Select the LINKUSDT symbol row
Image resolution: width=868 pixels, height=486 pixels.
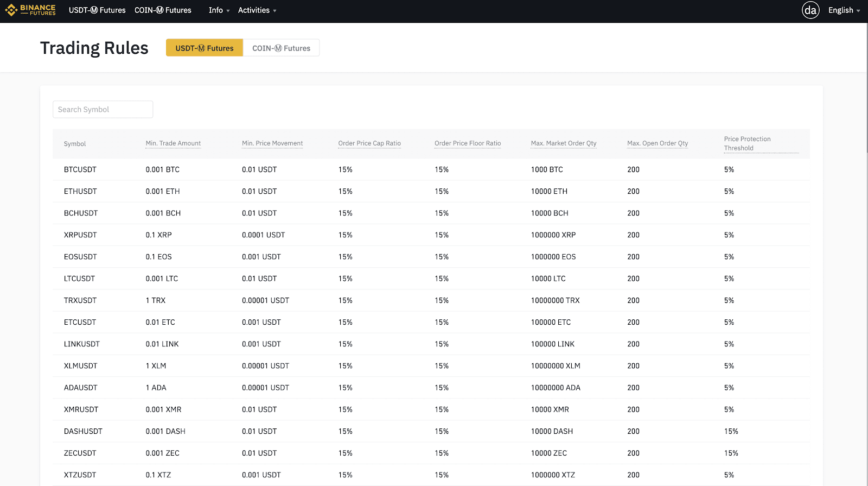431,344
